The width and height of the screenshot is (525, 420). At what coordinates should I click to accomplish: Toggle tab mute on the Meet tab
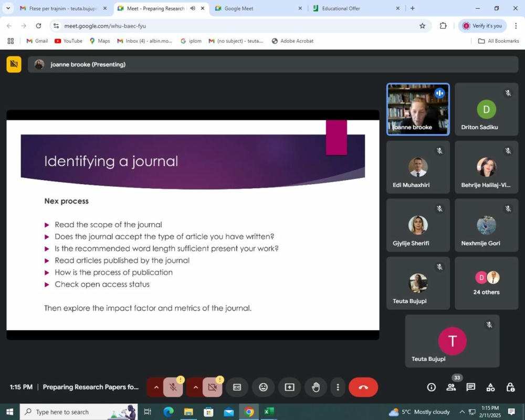click(193, 8)
